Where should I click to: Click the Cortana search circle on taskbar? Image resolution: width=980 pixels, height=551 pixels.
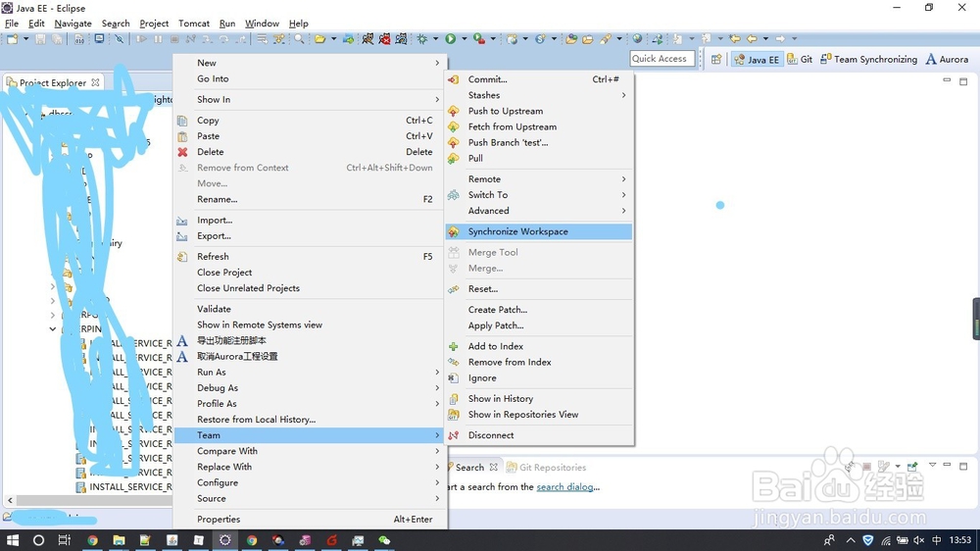38,540
